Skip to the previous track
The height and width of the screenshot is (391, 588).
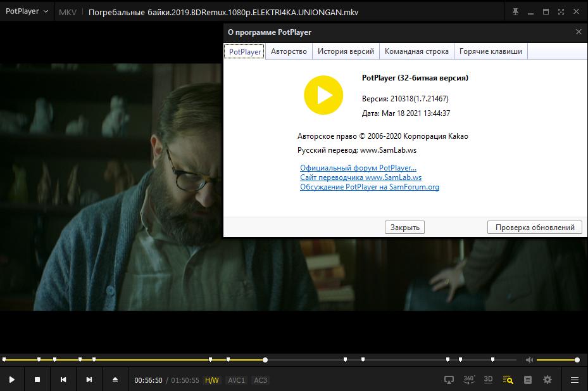click(63, 380)
